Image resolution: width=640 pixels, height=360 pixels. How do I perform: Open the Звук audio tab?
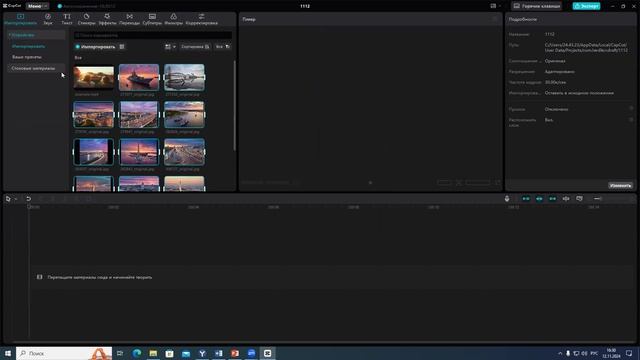pos(48,19)
